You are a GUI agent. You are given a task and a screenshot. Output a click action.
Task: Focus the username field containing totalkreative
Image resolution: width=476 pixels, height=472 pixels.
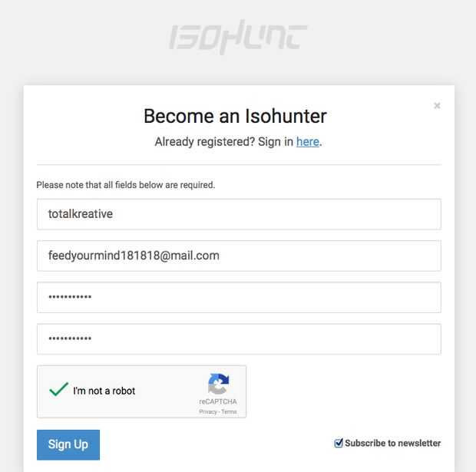coord(239,214)
